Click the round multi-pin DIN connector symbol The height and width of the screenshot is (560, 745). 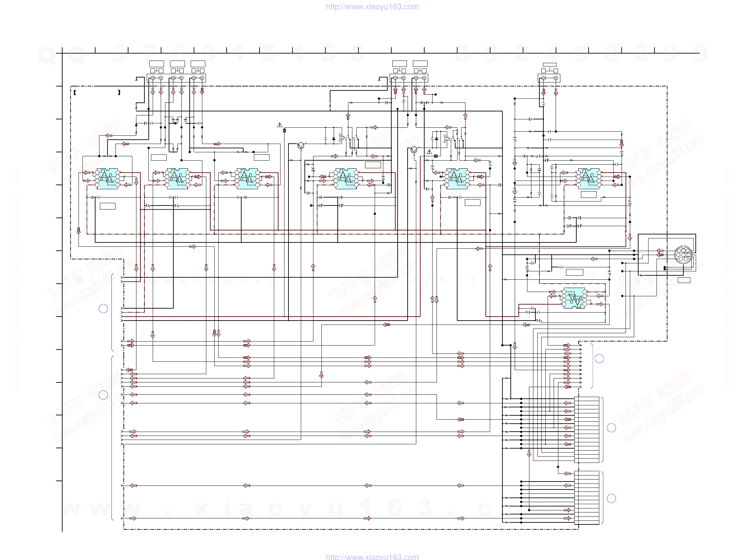pos(683,255)
